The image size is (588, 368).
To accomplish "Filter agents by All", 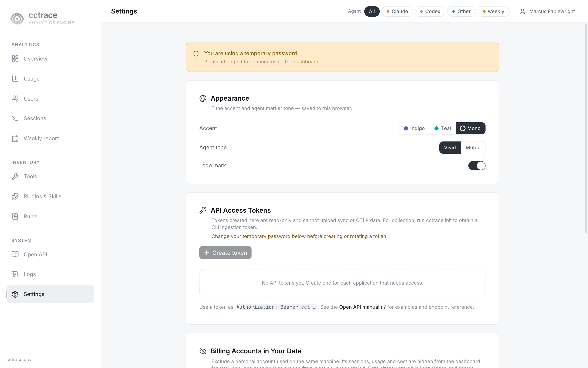I will coord(372,11).
